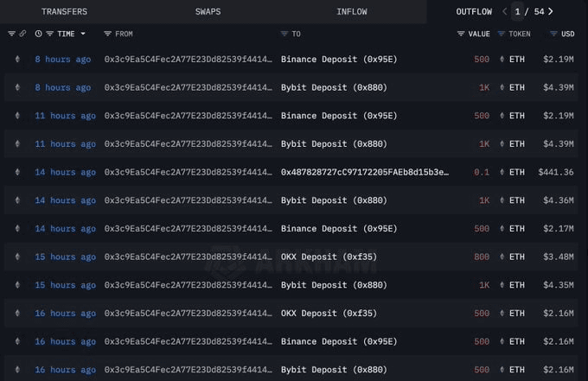Toggle the clock time-format icon
Screen dimensions: 588x381
pos(38,34)
